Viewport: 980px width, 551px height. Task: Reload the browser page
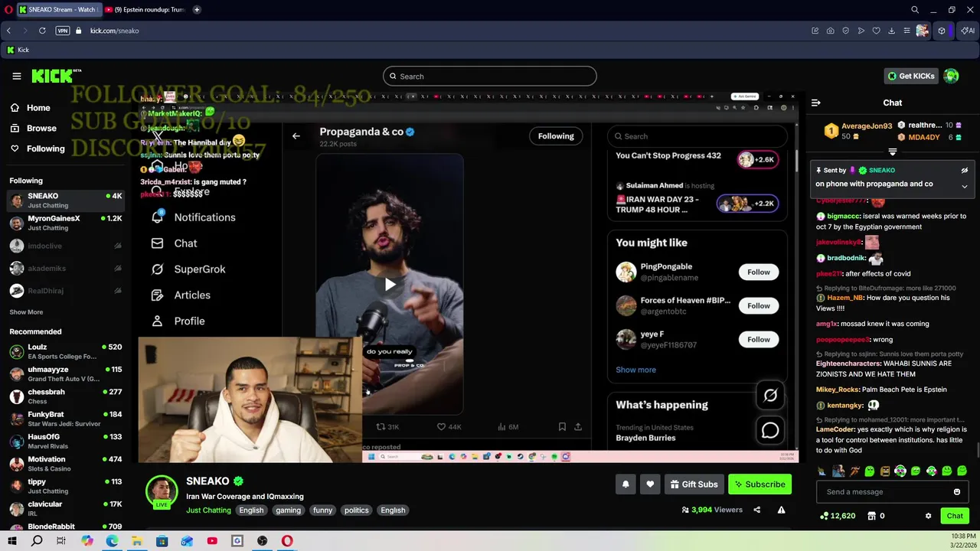coord(42,31)
